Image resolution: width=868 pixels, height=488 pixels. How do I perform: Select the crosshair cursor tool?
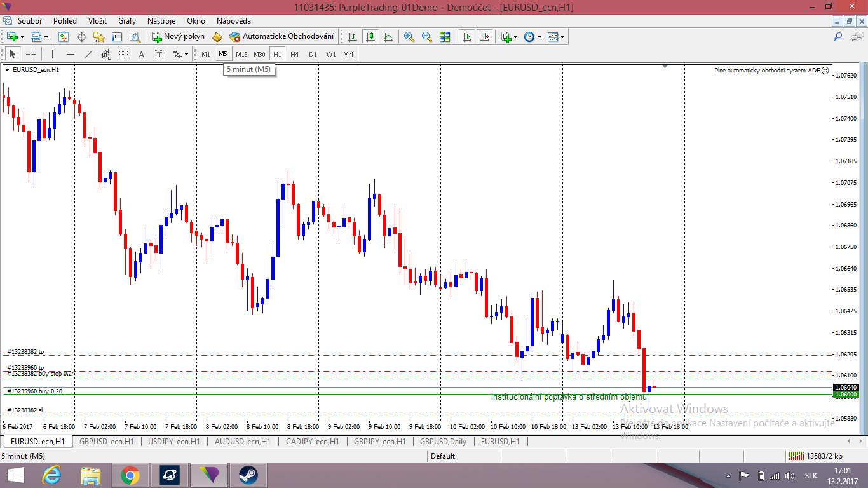[31, 54]
